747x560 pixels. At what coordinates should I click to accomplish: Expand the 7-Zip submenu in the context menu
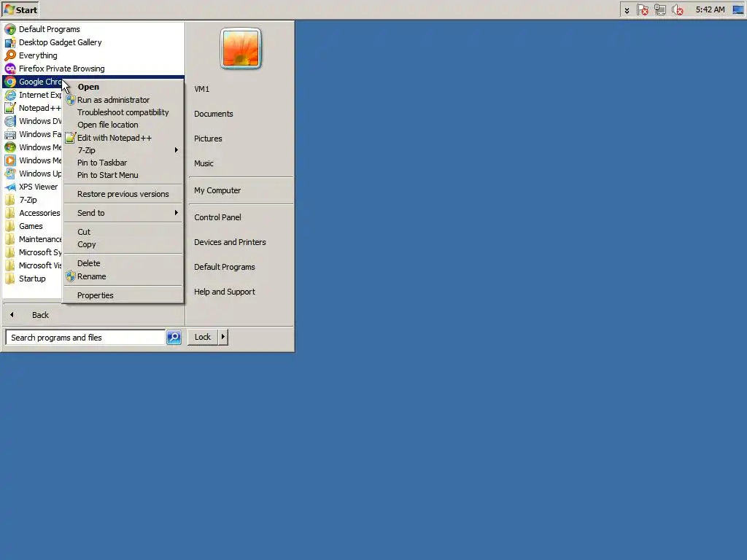tap(123, 150)
